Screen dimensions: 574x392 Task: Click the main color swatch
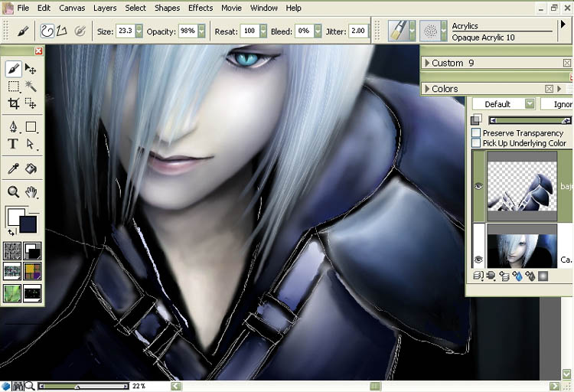(15, 216)
